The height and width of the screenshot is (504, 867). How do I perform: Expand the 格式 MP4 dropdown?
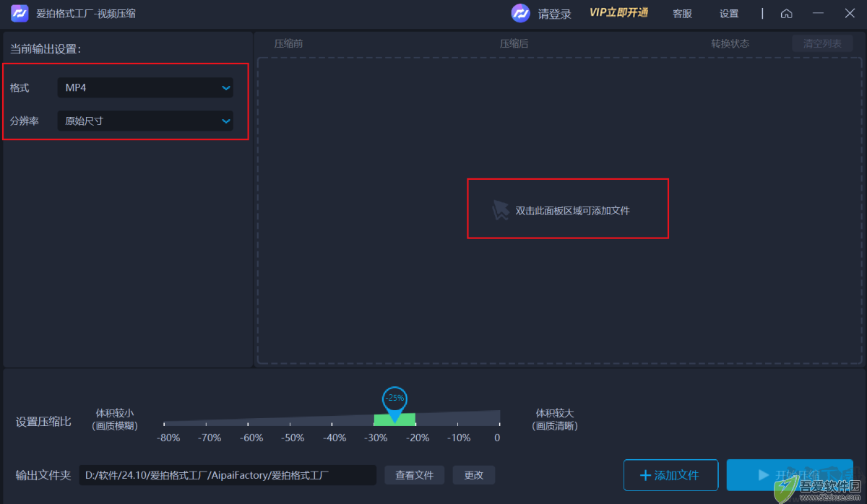click(145, 87)
